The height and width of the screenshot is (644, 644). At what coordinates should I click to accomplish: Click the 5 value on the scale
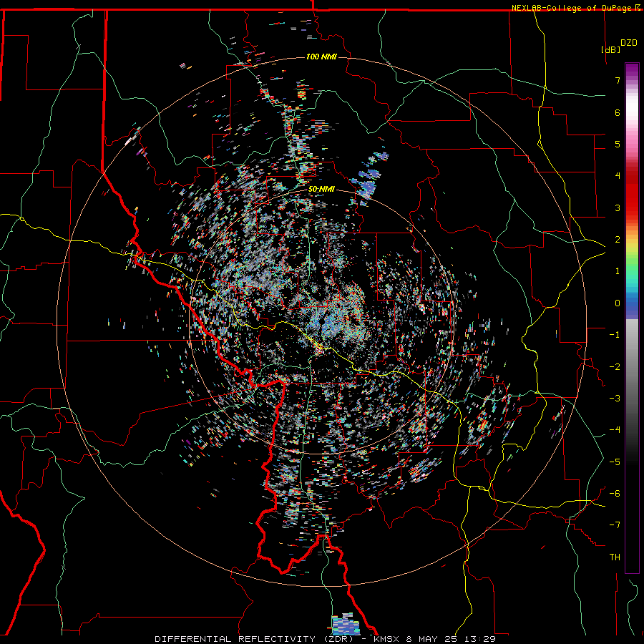[x=618, y=144]
